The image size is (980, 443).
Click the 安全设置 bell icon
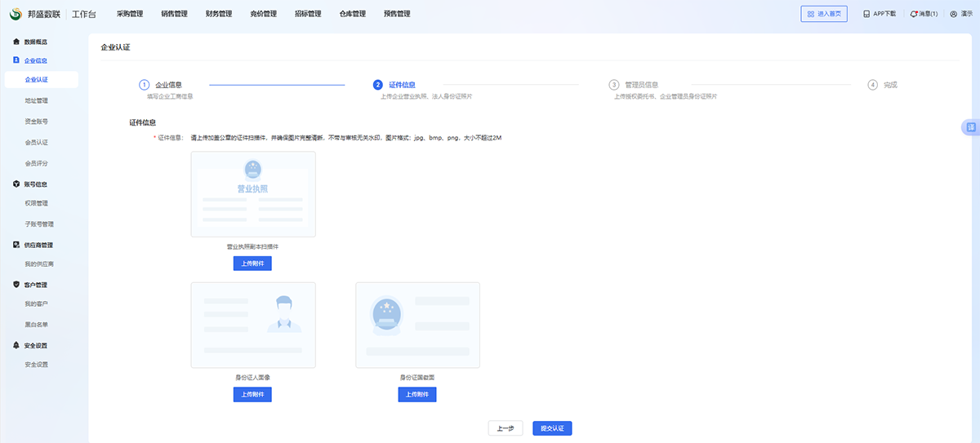coord(16,345)
